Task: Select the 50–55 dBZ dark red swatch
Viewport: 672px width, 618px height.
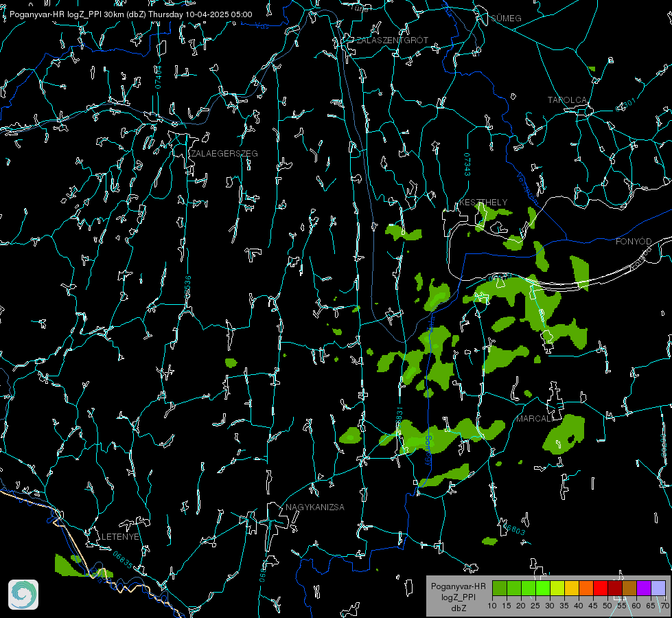Action: 615,588
